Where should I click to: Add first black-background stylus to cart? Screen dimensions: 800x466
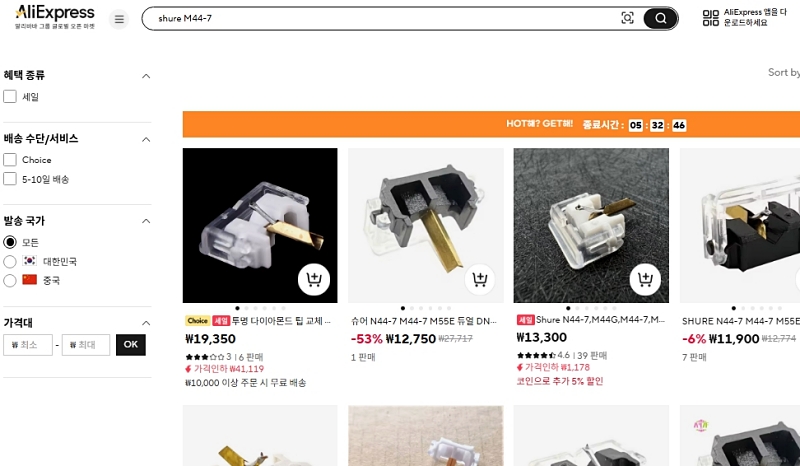tap(314, 279)
